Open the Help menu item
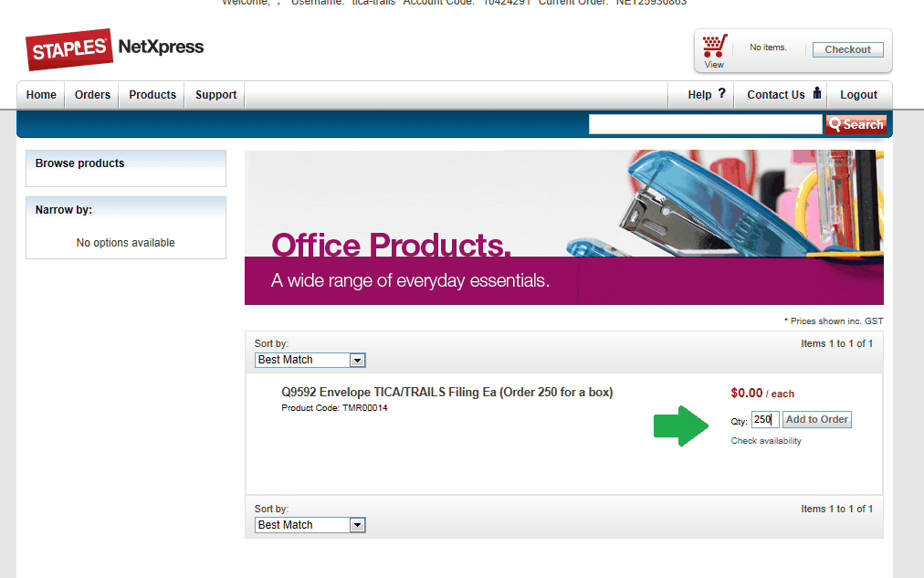The image size is (924, 578). click(x=700, y=95)
